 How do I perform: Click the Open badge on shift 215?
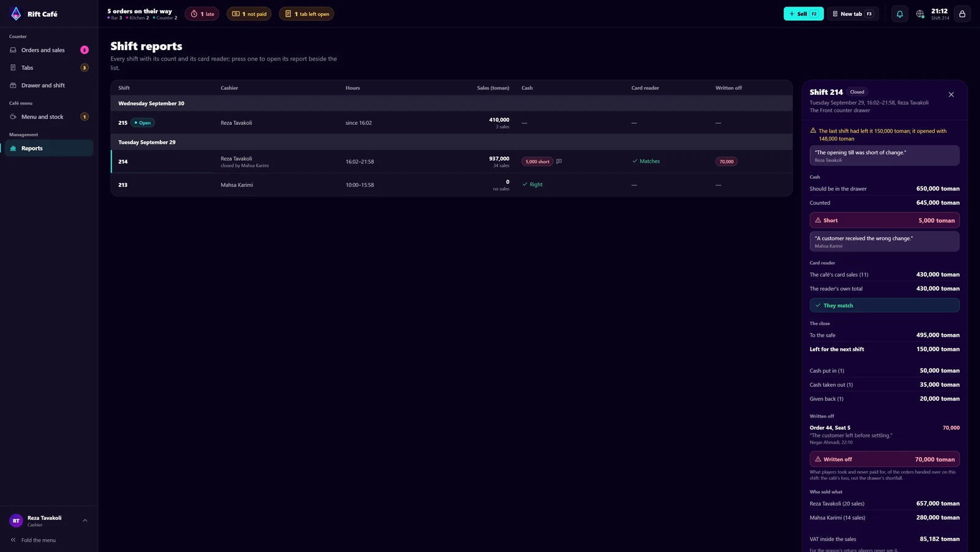point(143,123)
